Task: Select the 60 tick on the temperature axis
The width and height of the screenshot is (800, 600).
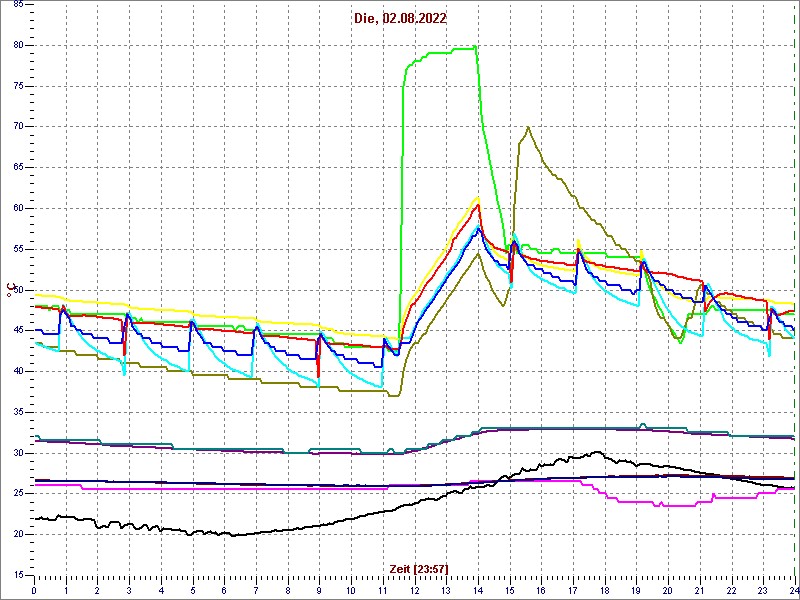Action: tap(17, 209)
